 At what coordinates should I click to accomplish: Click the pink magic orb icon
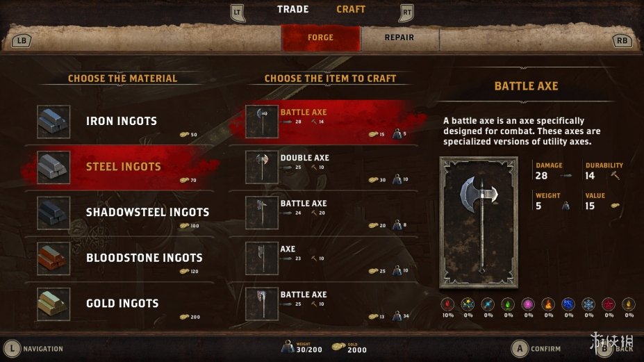(x=528, y=304)
